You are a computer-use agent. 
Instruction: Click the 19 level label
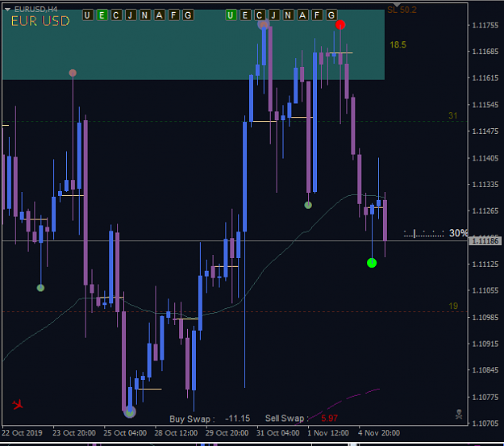click(453, 306)
